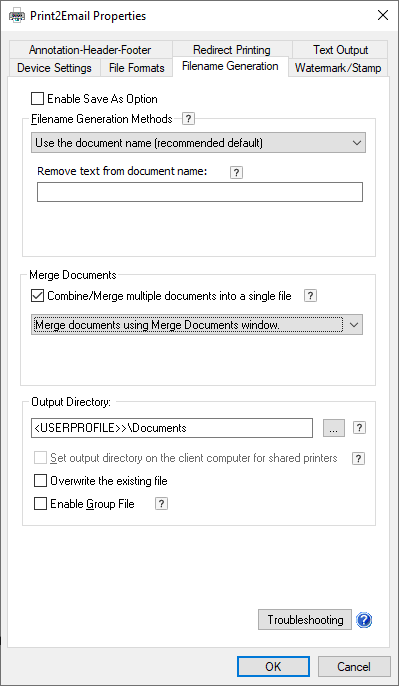Open help for Combine/Merge multiple documents option
399x686 pixels.
[x=310, y=296]
